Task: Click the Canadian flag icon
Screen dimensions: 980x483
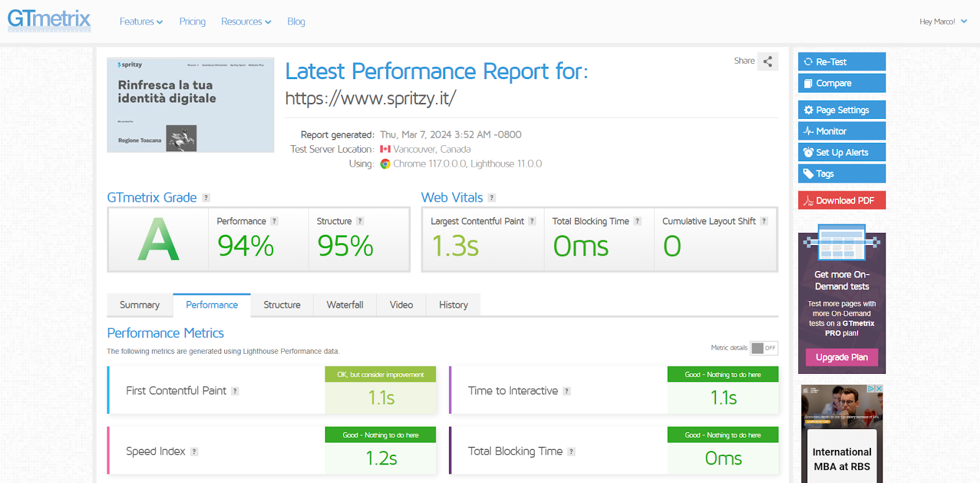Action: 385,149
